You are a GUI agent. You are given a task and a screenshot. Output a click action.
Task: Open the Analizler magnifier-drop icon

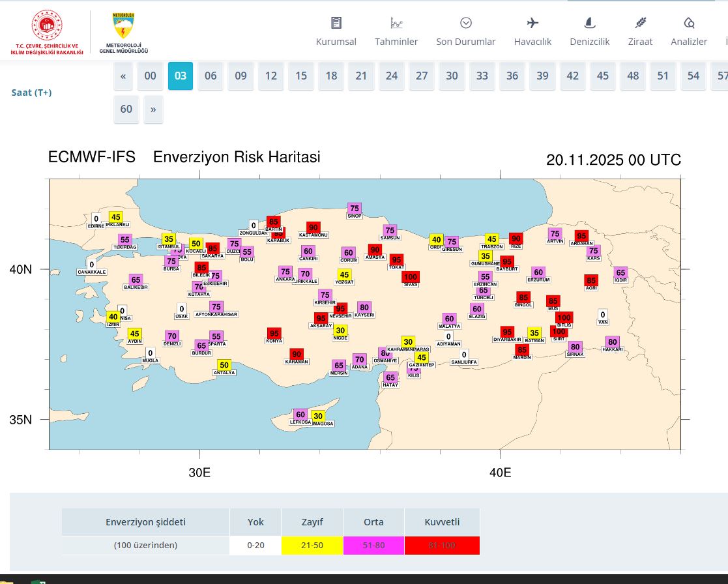[x=688, y=22]
